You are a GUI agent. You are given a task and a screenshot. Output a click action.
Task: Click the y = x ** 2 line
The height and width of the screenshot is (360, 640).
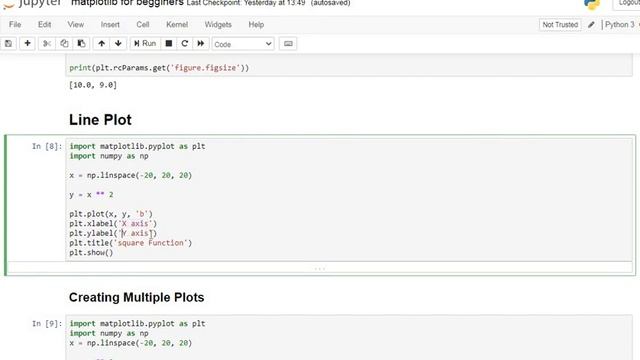(x=91, y=195)
